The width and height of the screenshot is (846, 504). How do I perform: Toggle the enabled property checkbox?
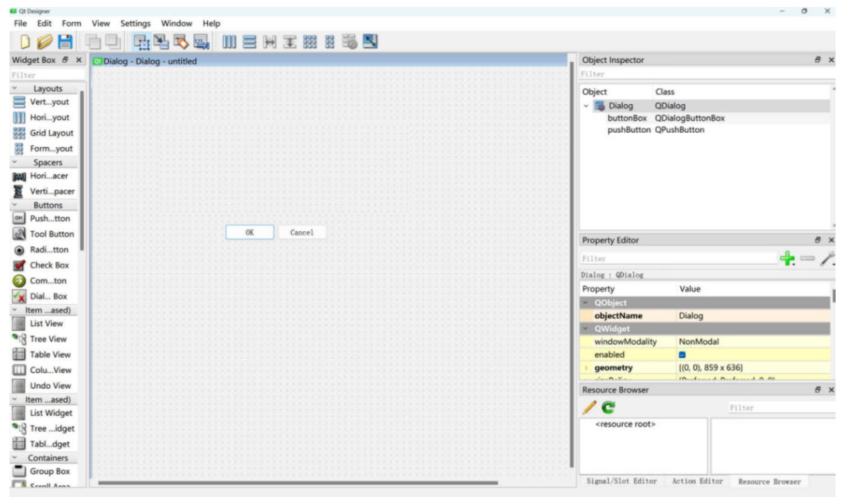click(682, 355)
